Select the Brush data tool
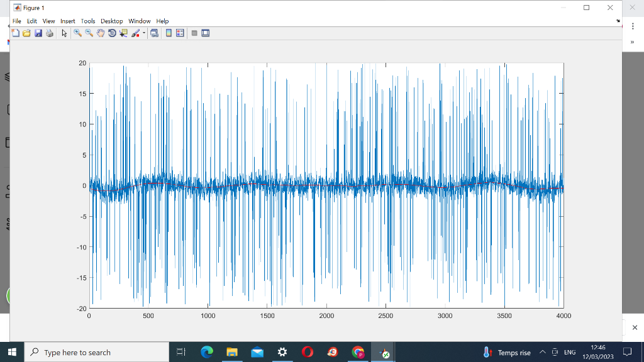644x362 pixels. tap(135, 33)
